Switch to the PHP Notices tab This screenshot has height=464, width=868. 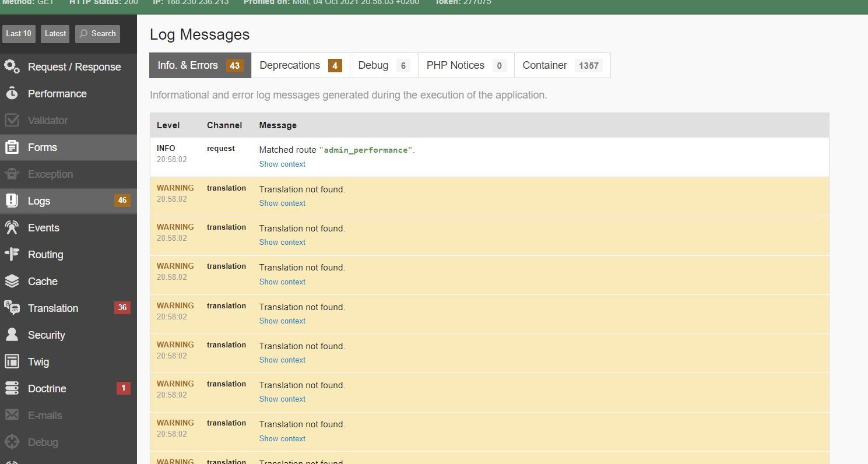[x=466, y=65]
